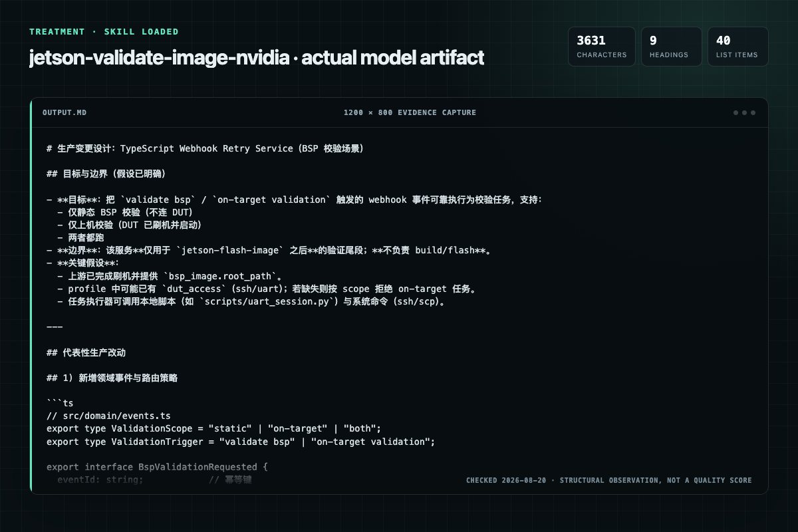Click the '1200 × 800 EVIDENCE CAPTURE' label

tap(410, 112)
